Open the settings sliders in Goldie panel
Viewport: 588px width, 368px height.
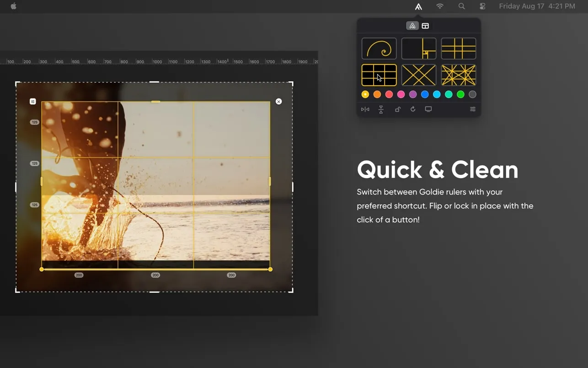473,109
